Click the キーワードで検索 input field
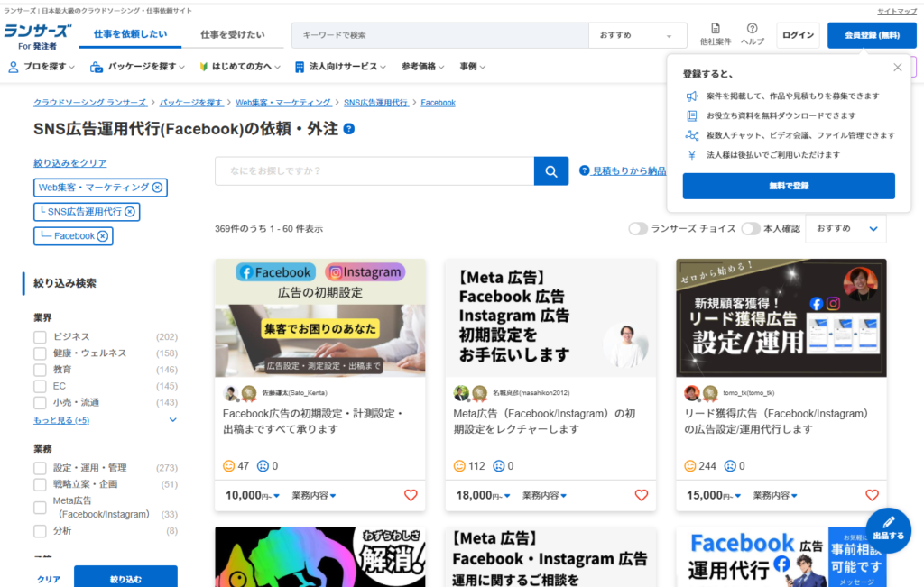Viewport: 924px width, 587px height. (440, 35)
